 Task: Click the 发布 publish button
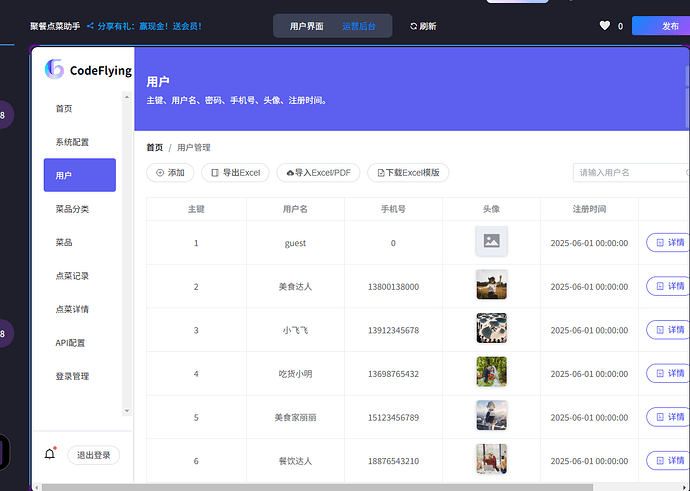[x=661, y=26]
